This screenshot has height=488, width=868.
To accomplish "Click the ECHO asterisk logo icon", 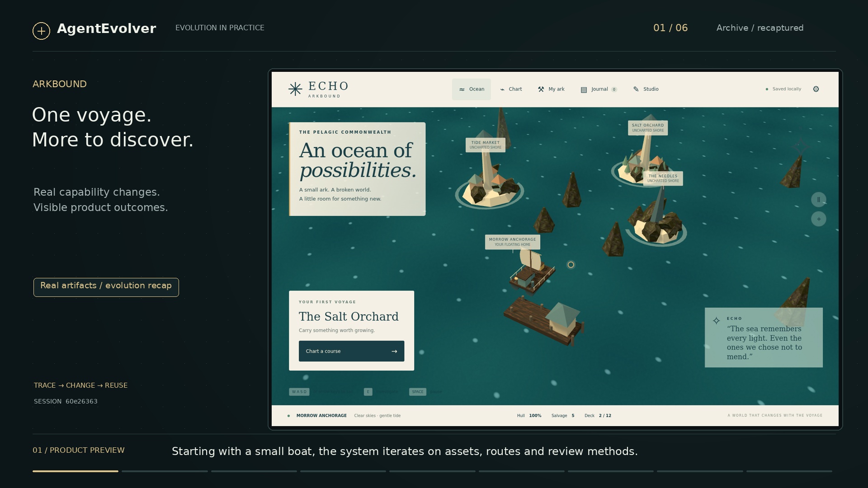I will 295,89.
